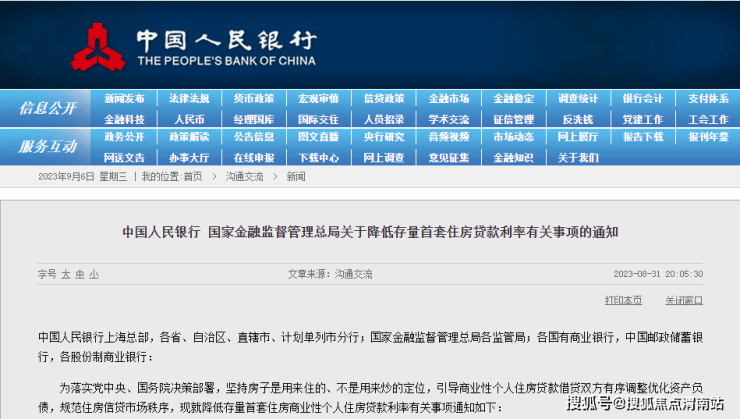Open 政务公开 under 服务互动
This screenshot has height=419, width=740.
(x=124, y=137)
